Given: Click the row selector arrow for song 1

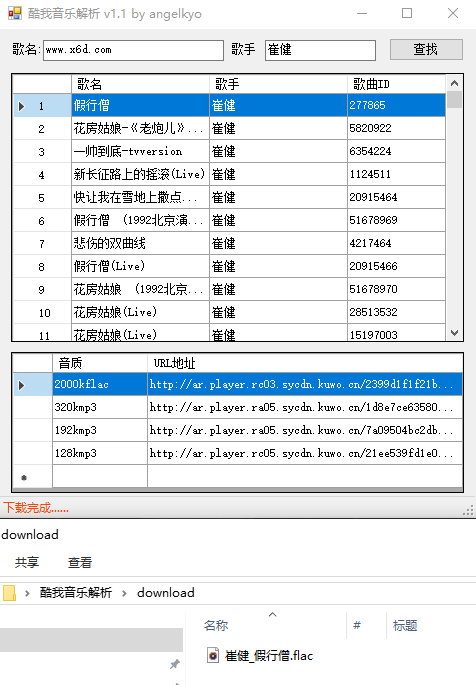Looking at the screenshot, I should click(x=21, y=106).
